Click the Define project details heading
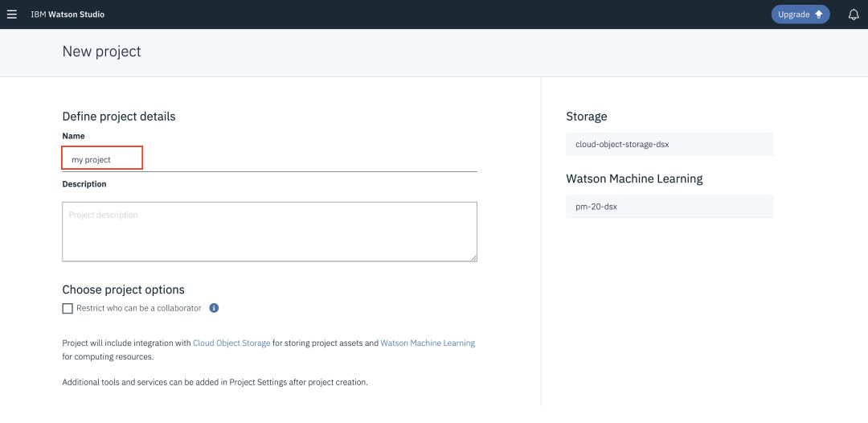Screen dimensions: 868x423 (x=119, y=117)
